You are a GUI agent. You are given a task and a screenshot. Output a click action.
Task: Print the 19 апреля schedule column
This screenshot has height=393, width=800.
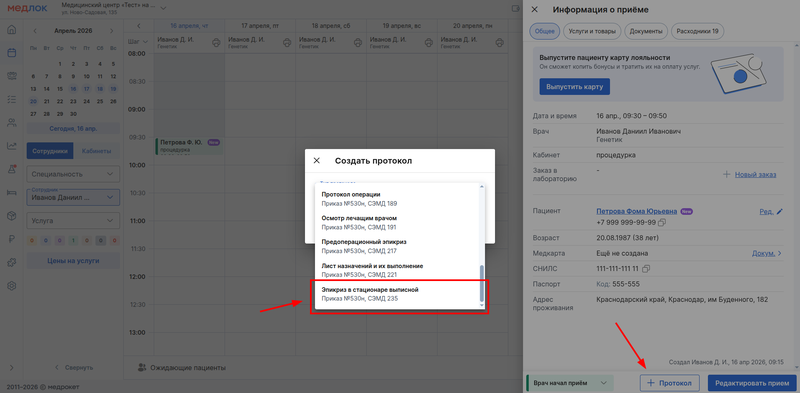pyautogui.click(x=429, y=42)
